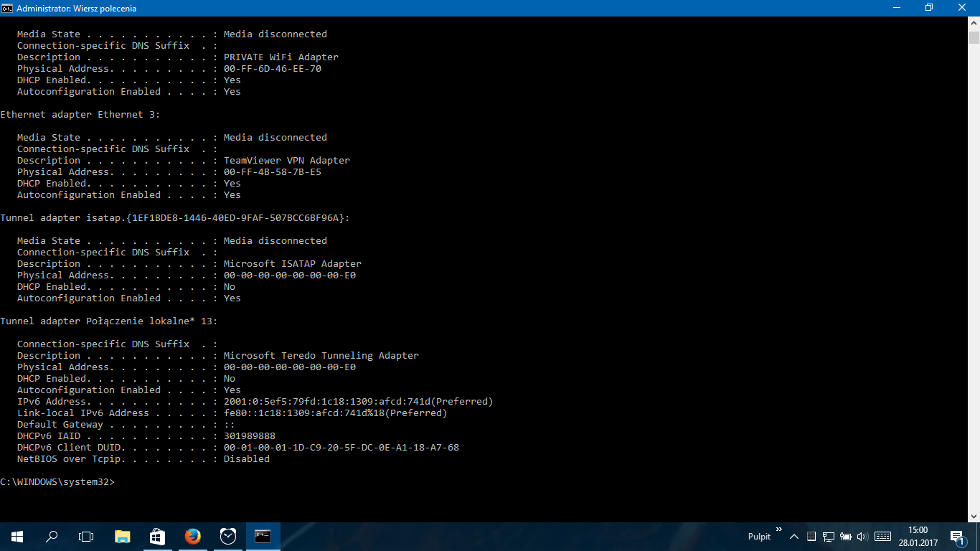Open clock showing 15:00 28.01.2017
The height and width of the screenshot is (551, 980).
(x=918, y=537)
